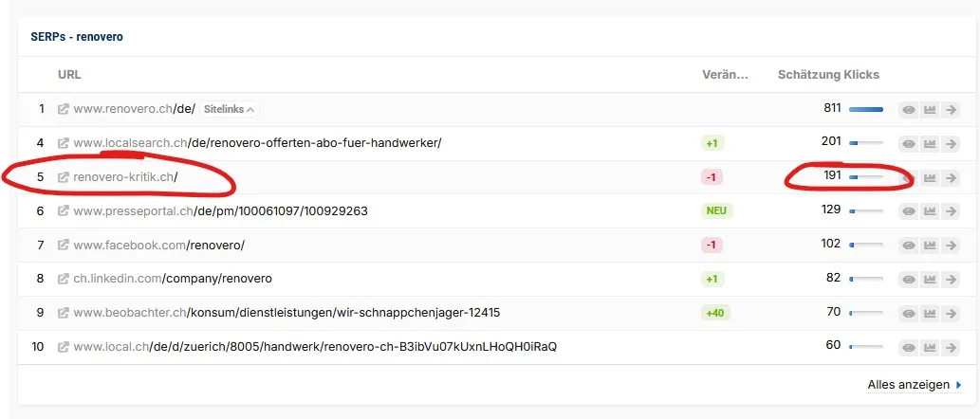Viewport: 980px width, 419px height.
Task: Toggle eye icon for linkedin.com row
Action: [x=909, y=279]
